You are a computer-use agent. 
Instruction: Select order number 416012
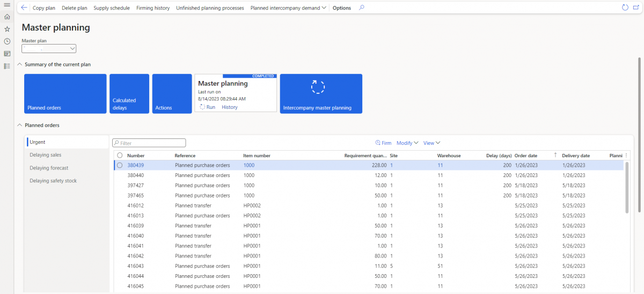(136, 205)
